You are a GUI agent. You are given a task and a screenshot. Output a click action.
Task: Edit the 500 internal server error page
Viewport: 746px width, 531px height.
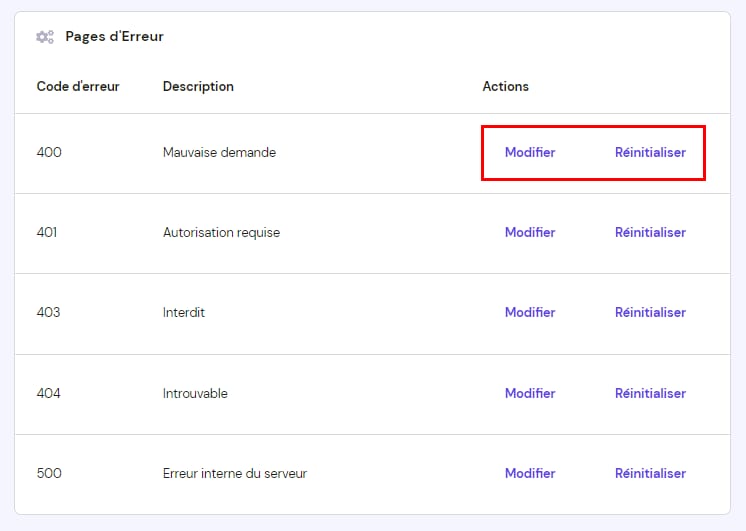[x=529, y=474]
